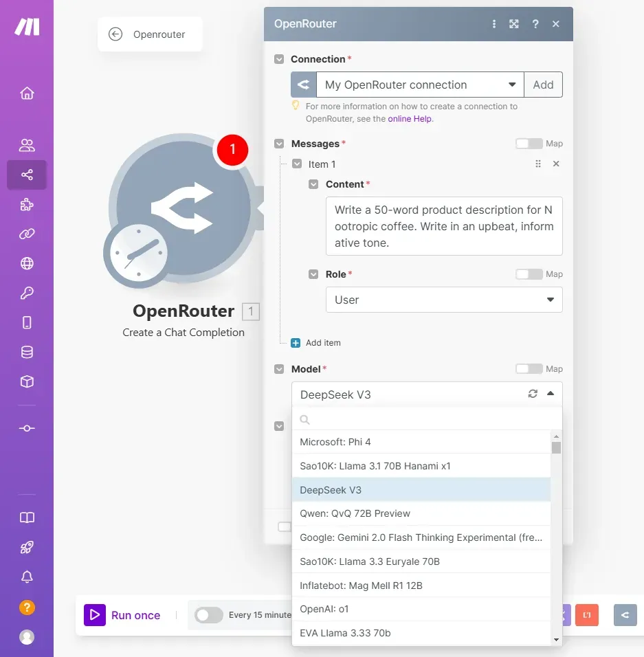This screenshot has width=644, height=657.
Task: Collapse the Messages section checkbox
Action: click(279, 144)
